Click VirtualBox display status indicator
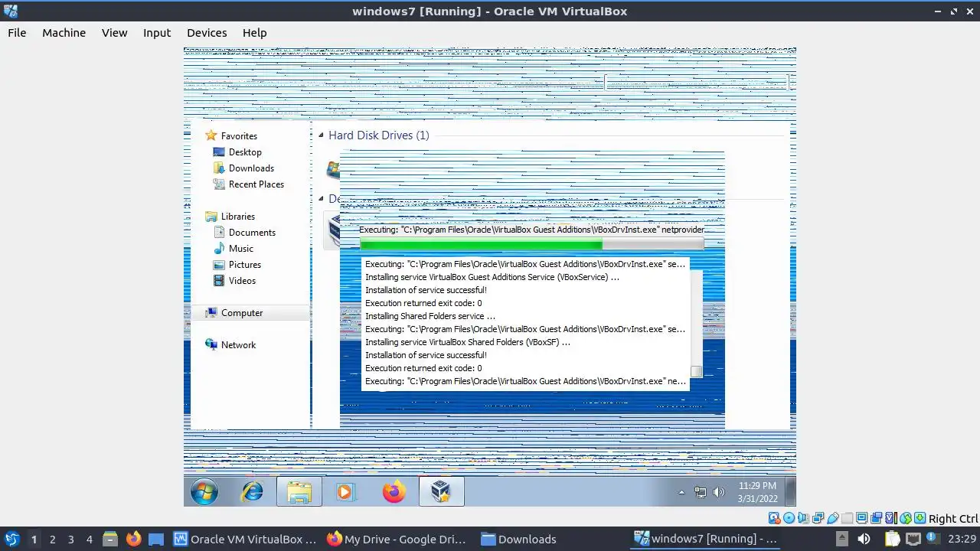 click(861, 518)
